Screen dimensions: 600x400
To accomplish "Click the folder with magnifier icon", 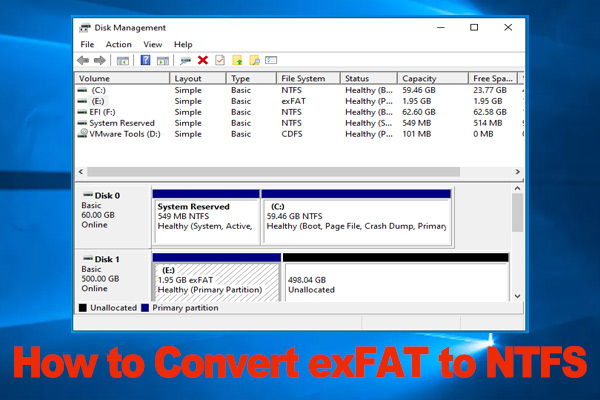I will coord(254,60).
